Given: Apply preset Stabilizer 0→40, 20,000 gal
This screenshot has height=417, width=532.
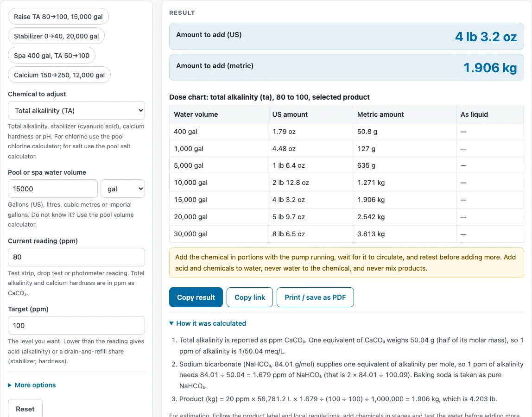Looking at the screenshot, I should tap(57, 36).
